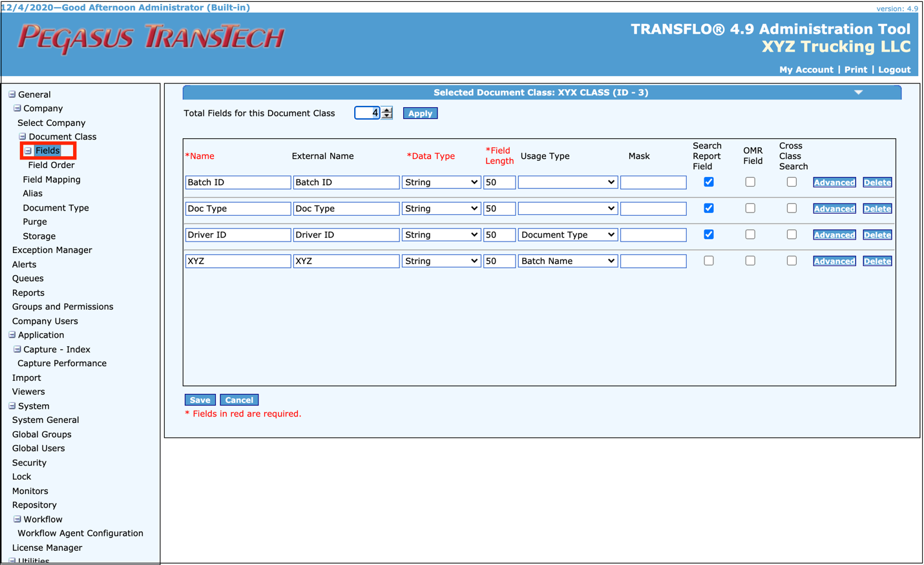
Task: Toggle Search Report Field for Driver ID
Action: (x=709, y=234)
